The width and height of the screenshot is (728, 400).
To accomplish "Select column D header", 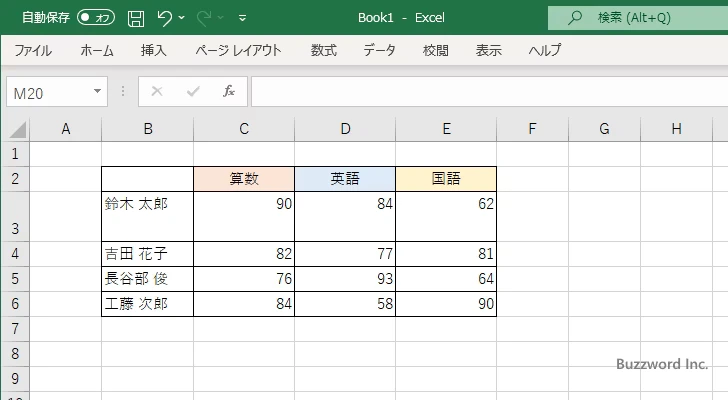I will (345, 129).
